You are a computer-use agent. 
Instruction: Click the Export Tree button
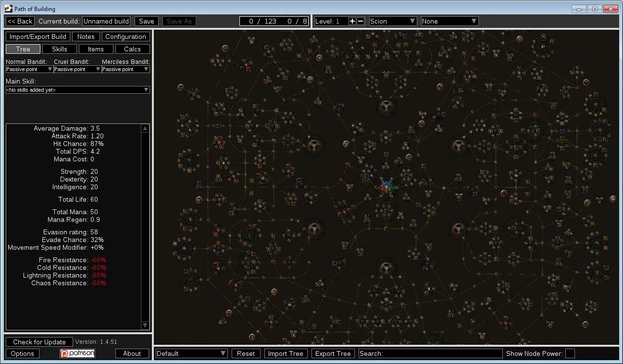click(333, 353)
